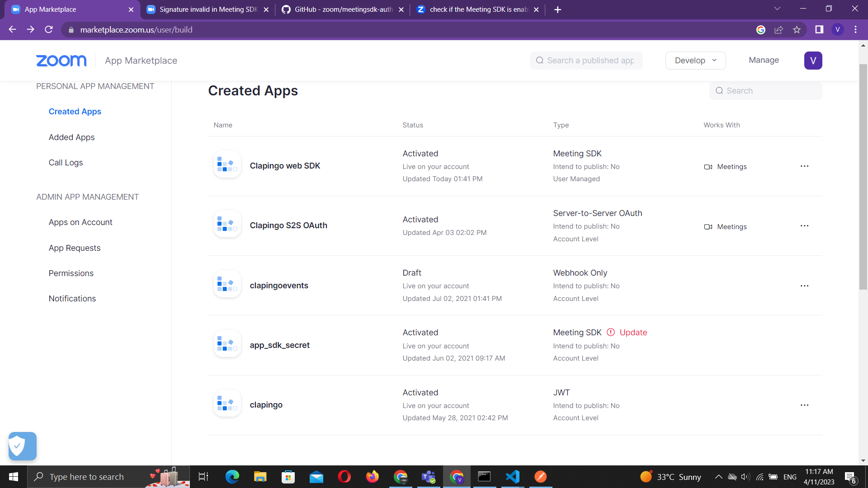The height and width of the screenshot is (488, 868).
Task: Click the Zoom logo in header
Action: pos(61,61)
